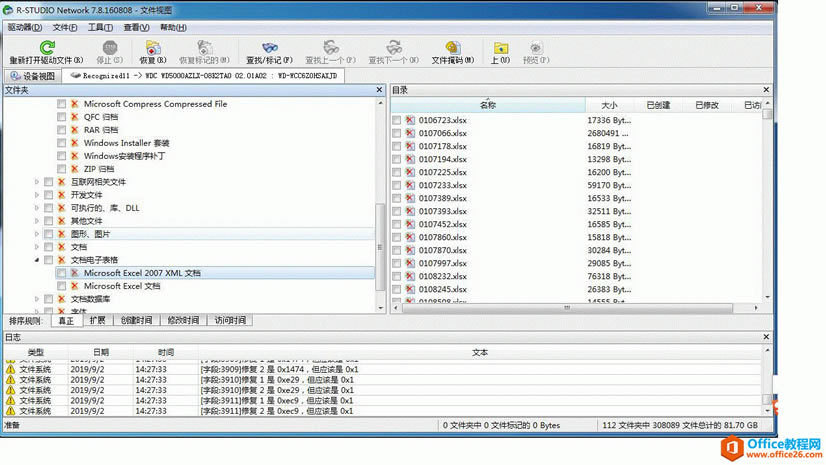Expand the 其他文件 tree node
This screenshot has width=826, height=465.
click(36, 221)
